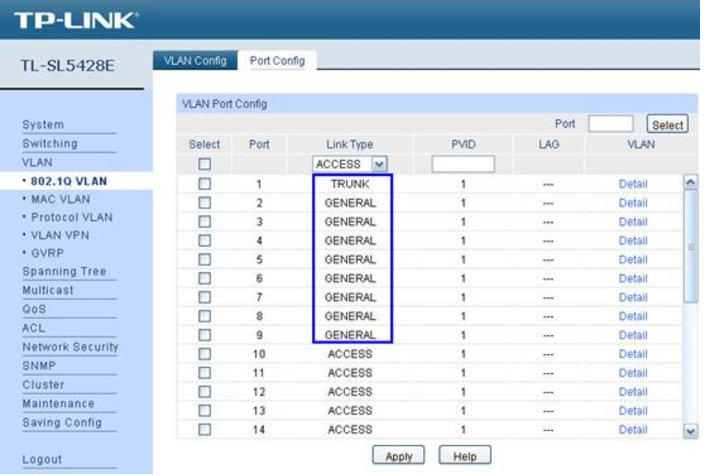Check the checkbox for port 1
Image resolution: width=714 pixels, height=476 pixels.
[x=204, y=184]
